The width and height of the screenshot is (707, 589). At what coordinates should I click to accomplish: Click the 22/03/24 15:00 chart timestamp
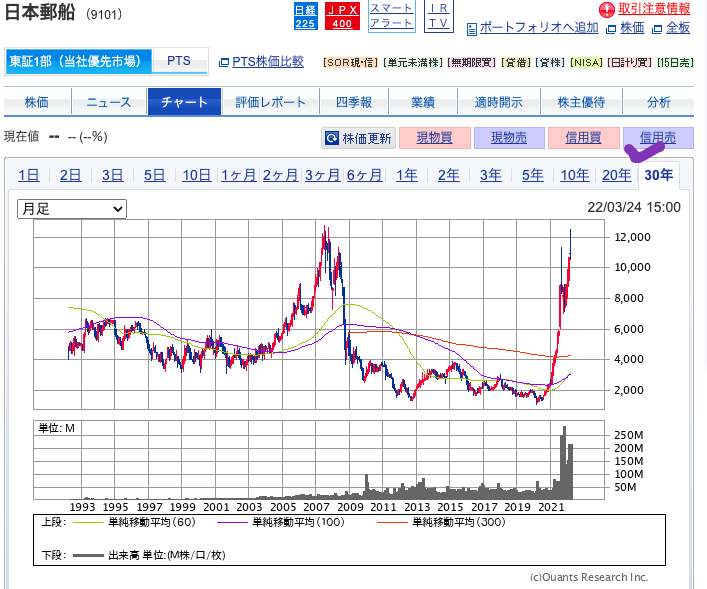pos(634,207)
